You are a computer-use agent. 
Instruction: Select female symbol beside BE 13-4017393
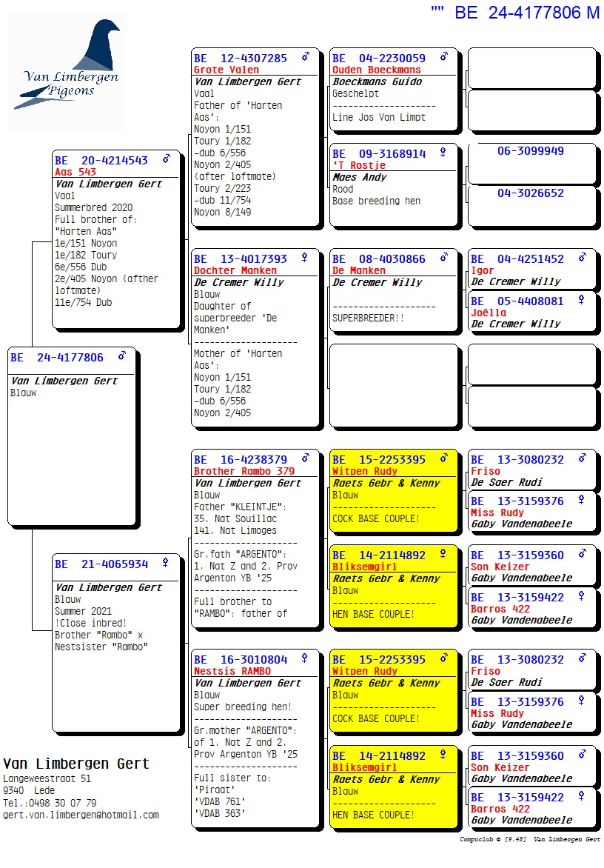coord(303,258)
